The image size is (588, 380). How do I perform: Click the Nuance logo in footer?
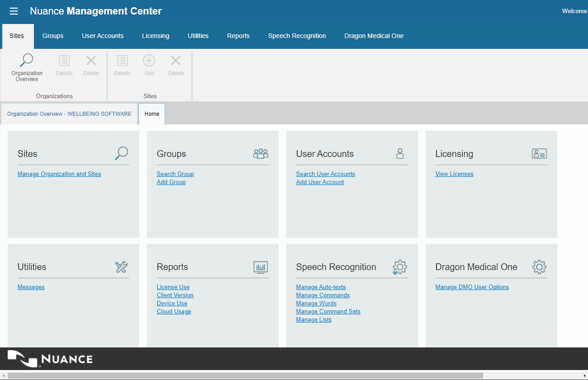click(x=50, y=359)
